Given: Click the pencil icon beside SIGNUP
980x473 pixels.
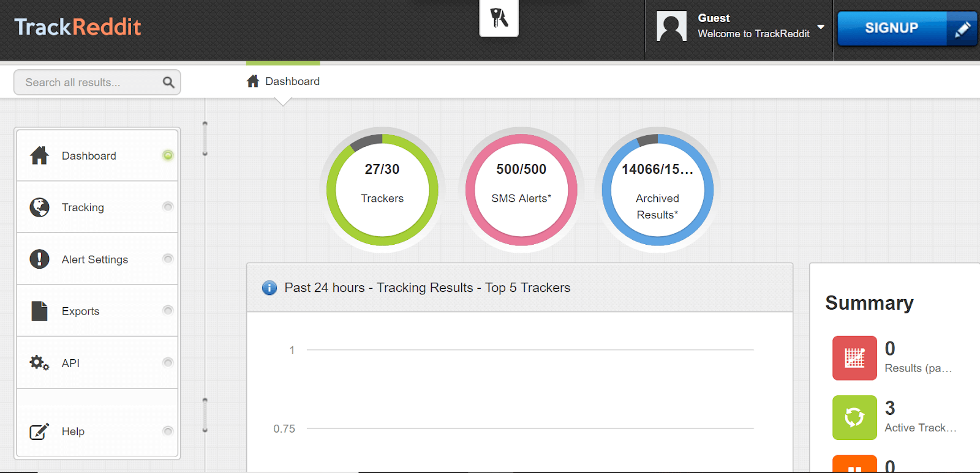Looking at the screenshot, I should pyautogui.click(x=962, y=29).
